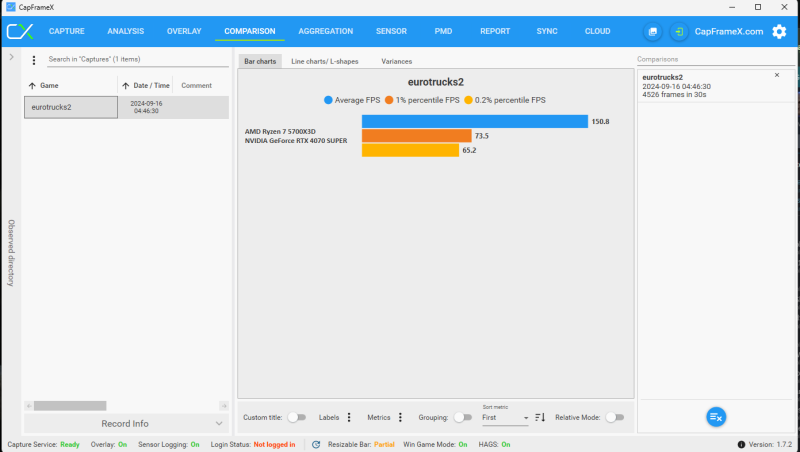Sort by Date / Time arrow icon

(126, 86)
